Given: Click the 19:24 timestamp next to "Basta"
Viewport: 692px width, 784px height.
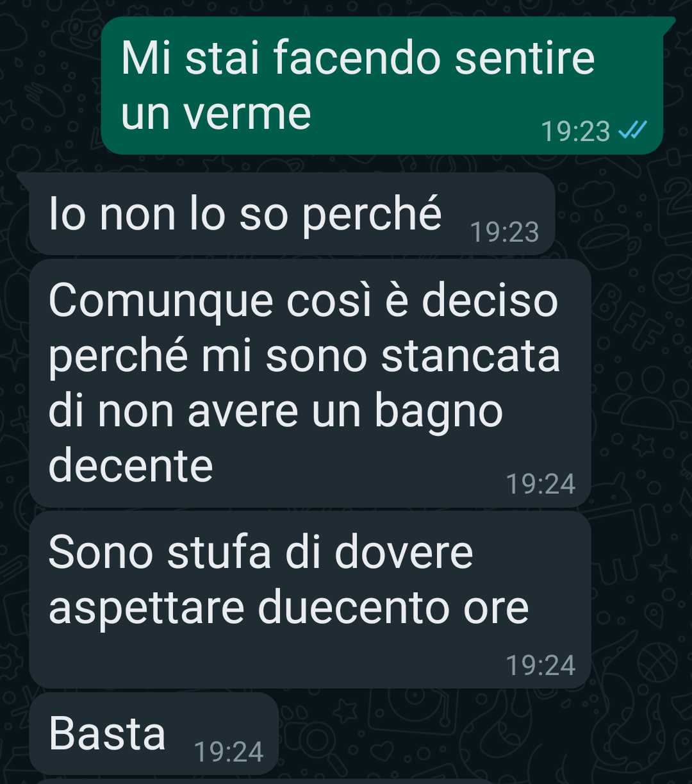Looking at the screenshot, I should [x=228, y=752].
